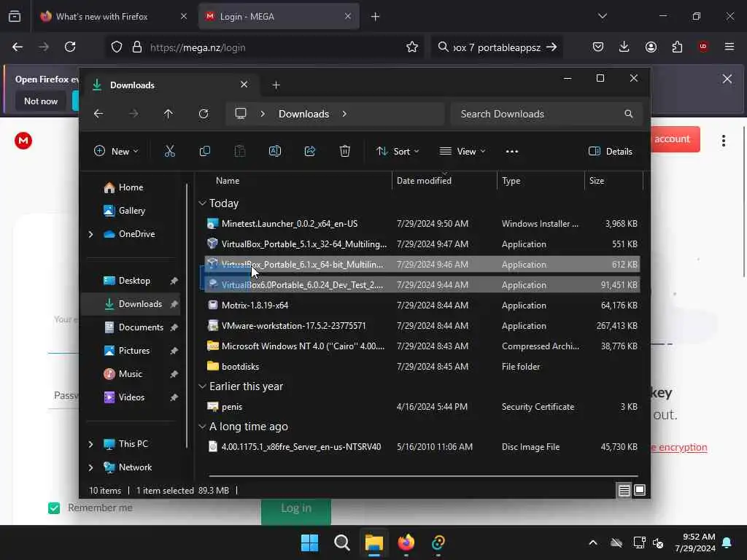Bookmark this page with the star icon

coord(412,47)
